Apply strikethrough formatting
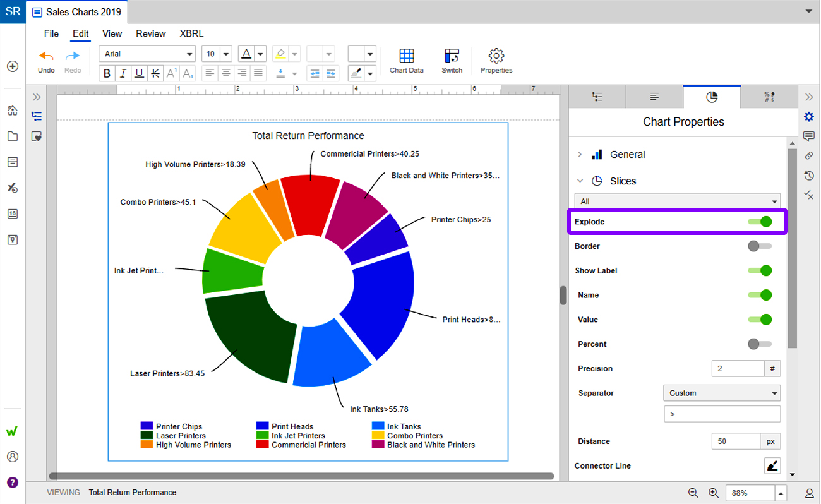This screenshot has height=504, width=821. (155, 73)
